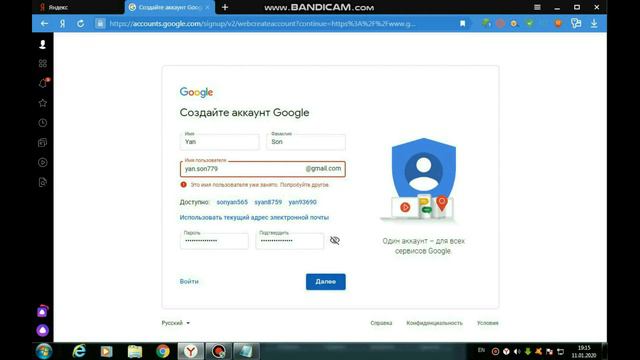Open Windows Media Player from the taskbar
This screenshot has height=360, width=640.
107,351
